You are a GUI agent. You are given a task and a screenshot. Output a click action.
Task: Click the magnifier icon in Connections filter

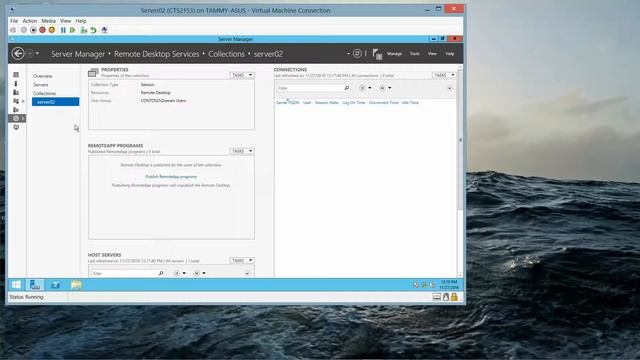pos(347,88)
